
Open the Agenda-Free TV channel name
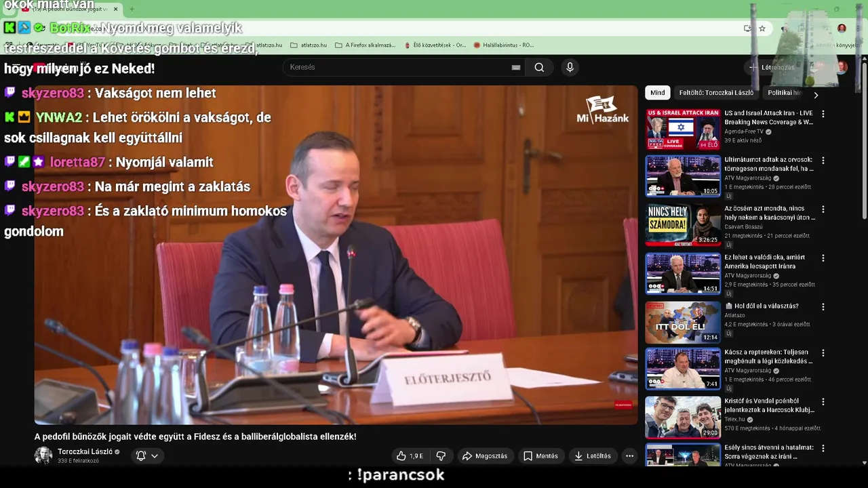click(x=744, y=131)
